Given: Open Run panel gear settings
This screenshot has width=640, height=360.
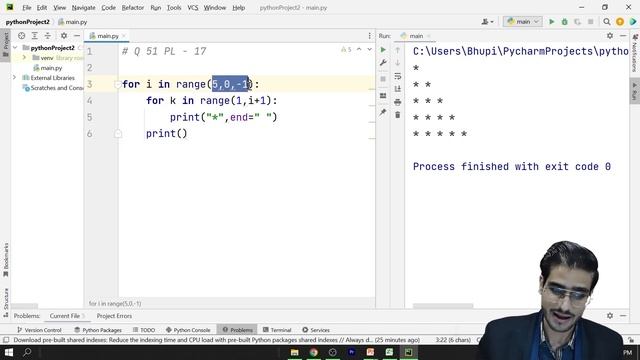Looking at the screenshot, I should pyautogui.click(x=610, y=36).
